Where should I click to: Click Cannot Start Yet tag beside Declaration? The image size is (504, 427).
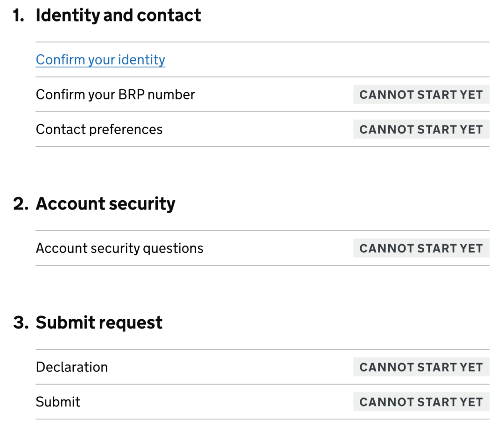point(421,367)
